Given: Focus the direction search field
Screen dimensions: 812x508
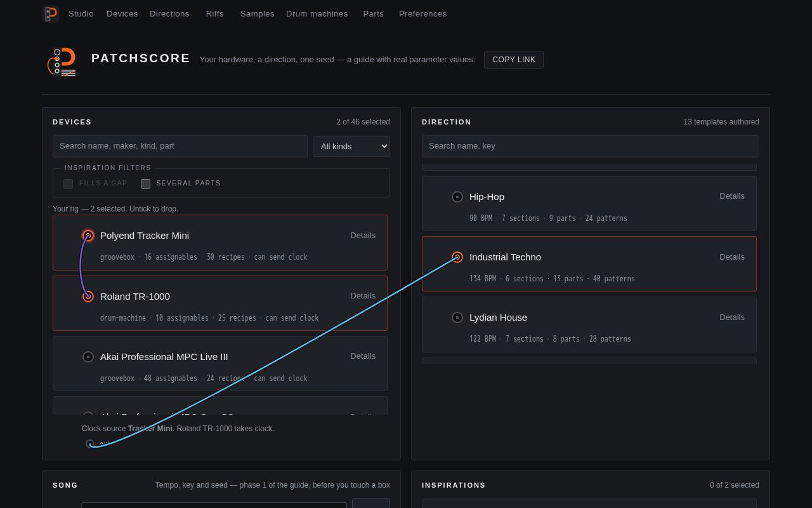Looking at the screenshot, I should [591, 146].
